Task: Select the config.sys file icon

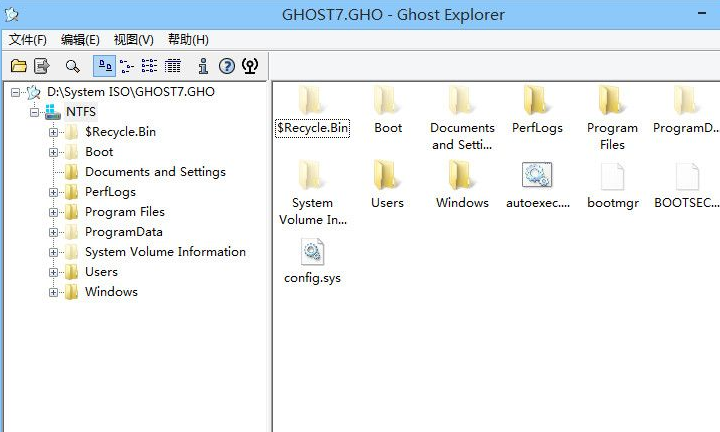Action: click(x=312, y=252)
